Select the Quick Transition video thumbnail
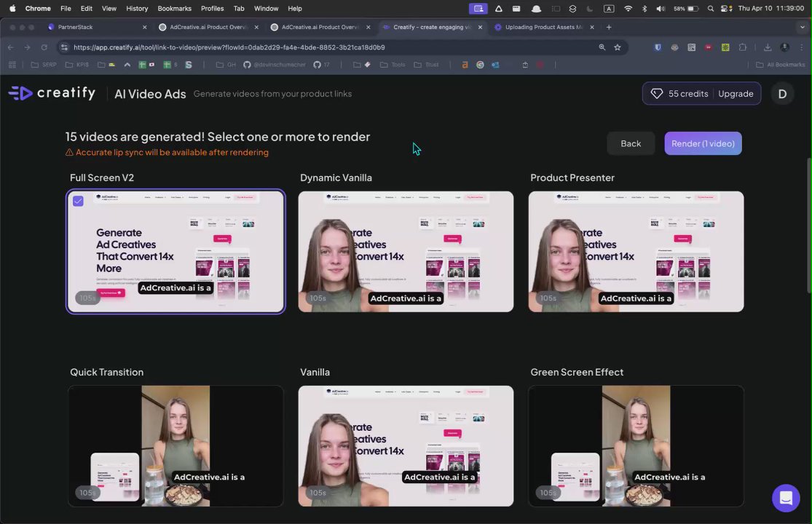 (176, 446)
